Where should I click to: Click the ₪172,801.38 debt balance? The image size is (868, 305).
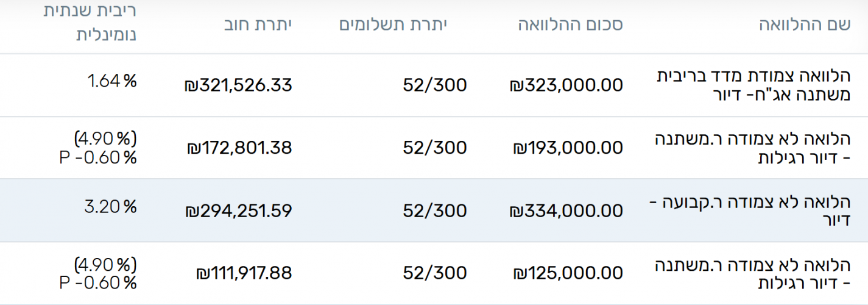[x=241, y=148]
